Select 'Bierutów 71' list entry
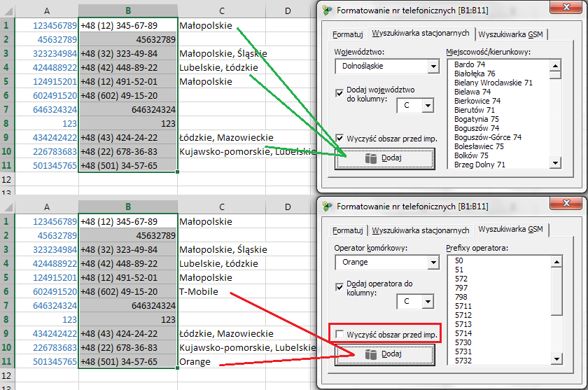Image resolution: width=588 pixels, height=390 pixels. pos(475,110)
